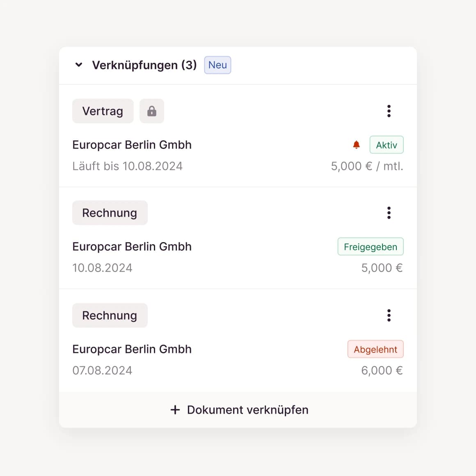Click the Abgelehnt status badge
Image resolution: width=476 pixels, height=476 pixels.
tap(375, 349)
